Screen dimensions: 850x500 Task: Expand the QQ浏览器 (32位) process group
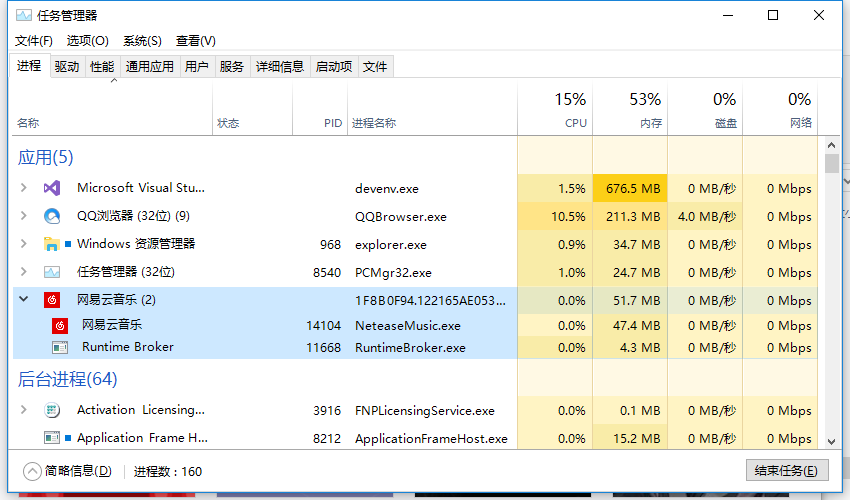pyautogui.click(x=23, y=216)
